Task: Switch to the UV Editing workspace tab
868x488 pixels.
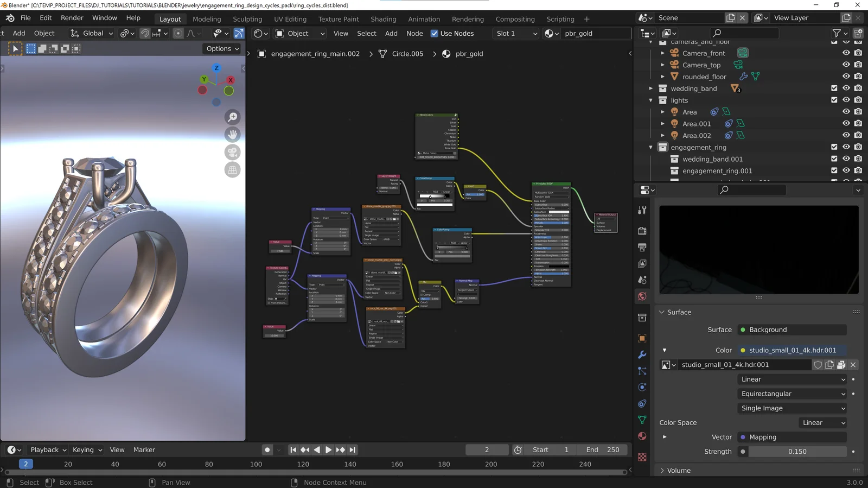Action: pos(290,19)
